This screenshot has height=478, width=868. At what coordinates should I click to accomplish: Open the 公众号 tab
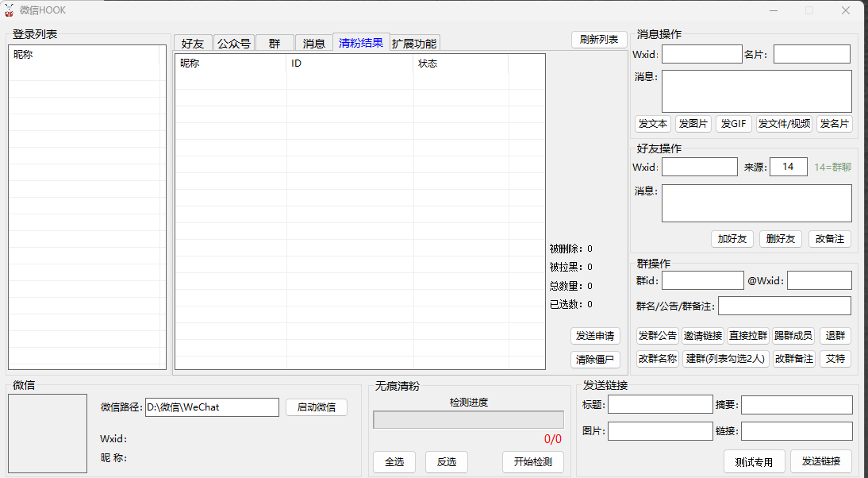(x=234, y=44)
